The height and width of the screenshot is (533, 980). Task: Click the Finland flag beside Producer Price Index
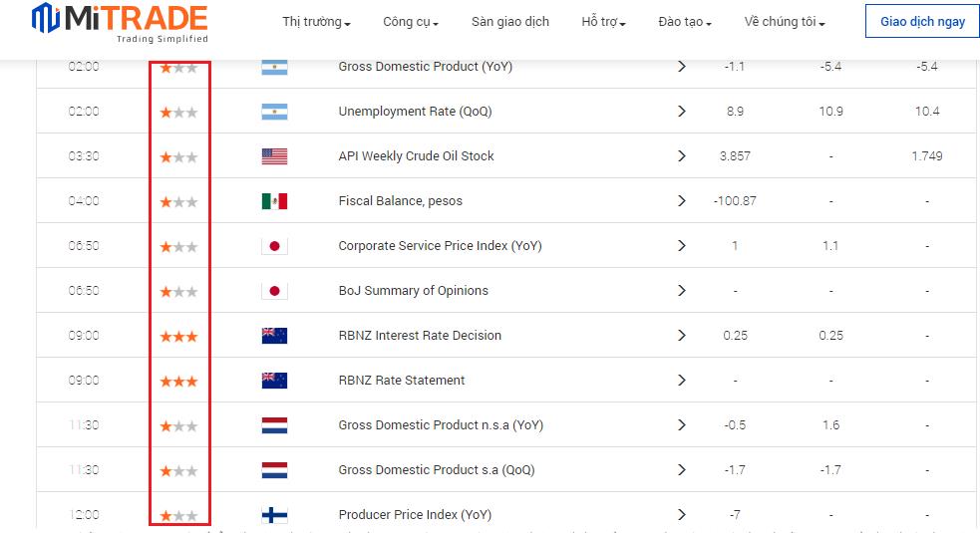[274, 515]
